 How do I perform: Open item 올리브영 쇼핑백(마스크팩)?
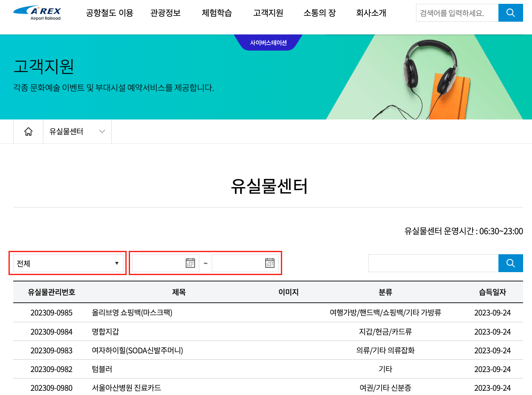coord(132,313)
